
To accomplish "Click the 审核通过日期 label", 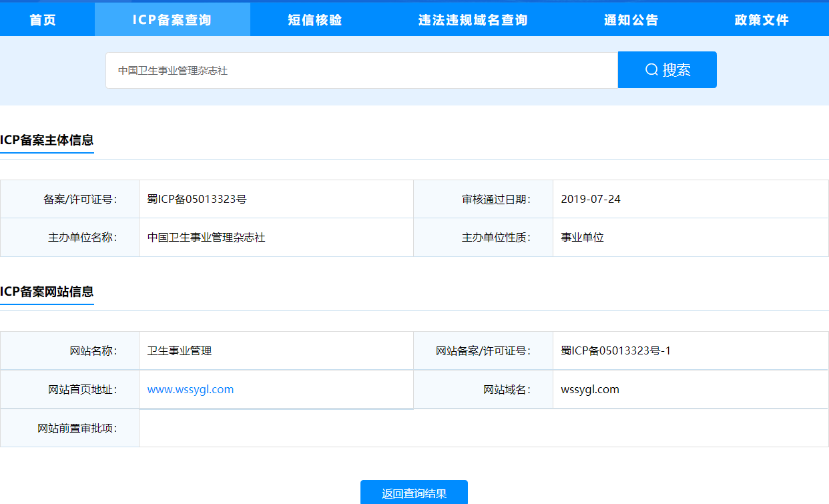I will tap(497, 199).
